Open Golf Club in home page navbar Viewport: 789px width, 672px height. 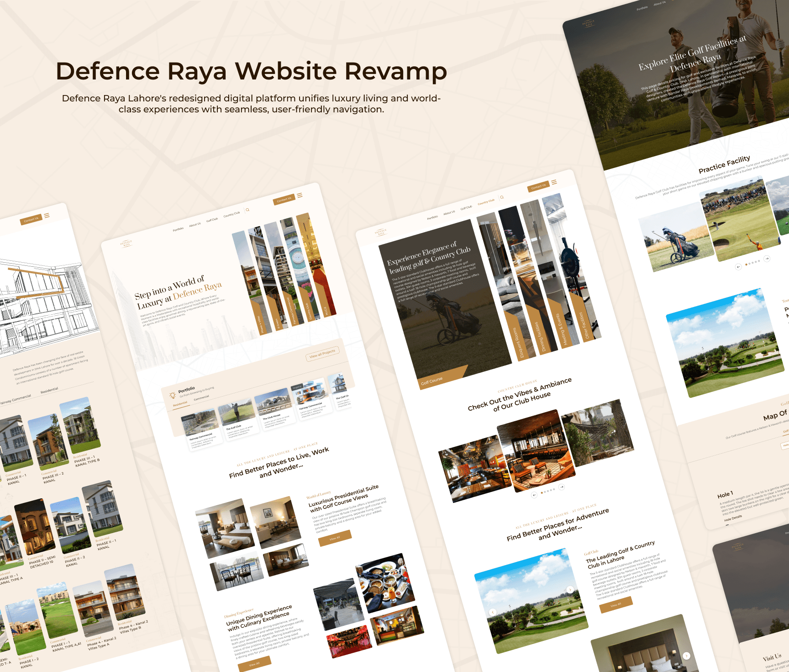tap(212, 220)
